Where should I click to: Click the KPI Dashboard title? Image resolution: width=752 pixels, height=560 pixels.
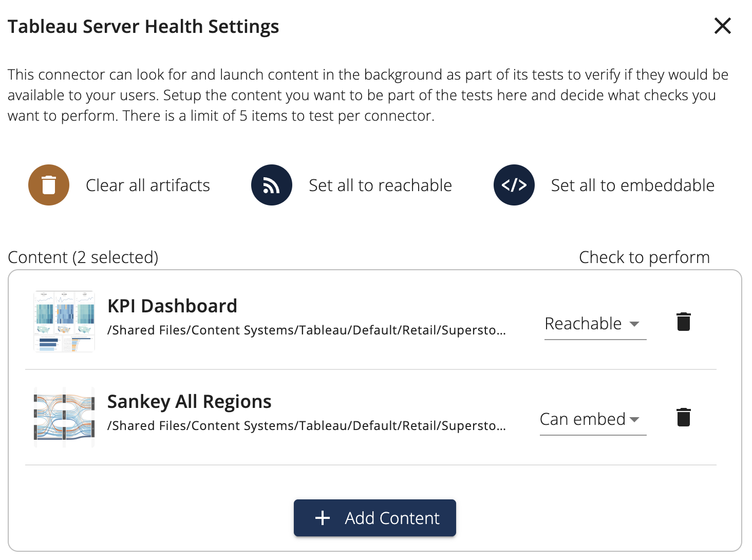click(172, 306)
